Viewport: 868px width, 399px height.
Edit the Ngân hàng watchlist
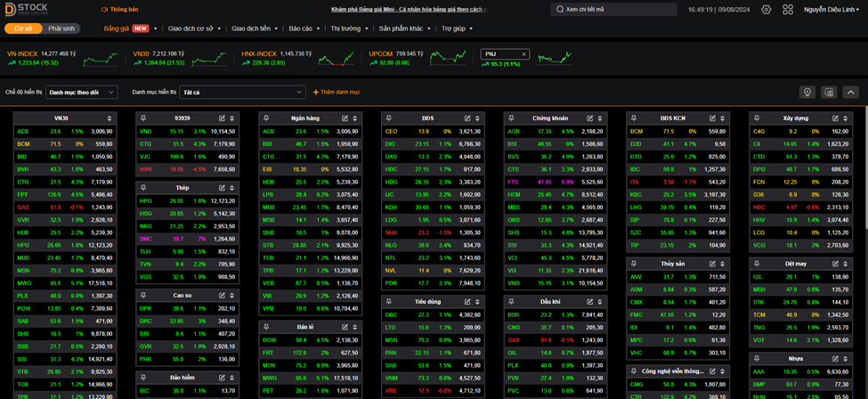coord(345,118)
